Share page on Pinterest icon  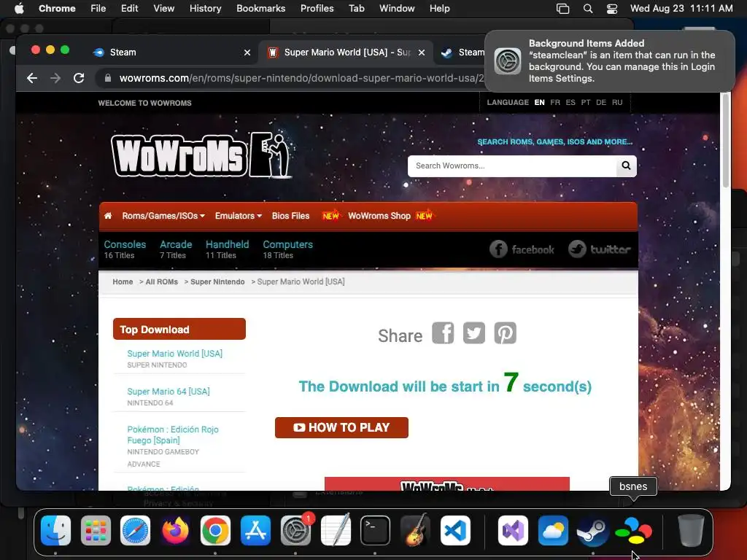[x=506, y=332]
